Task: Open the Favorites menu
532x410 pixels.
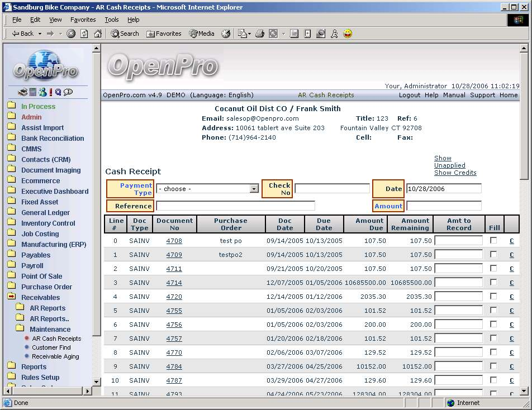Action: click(x=83, y=20)
